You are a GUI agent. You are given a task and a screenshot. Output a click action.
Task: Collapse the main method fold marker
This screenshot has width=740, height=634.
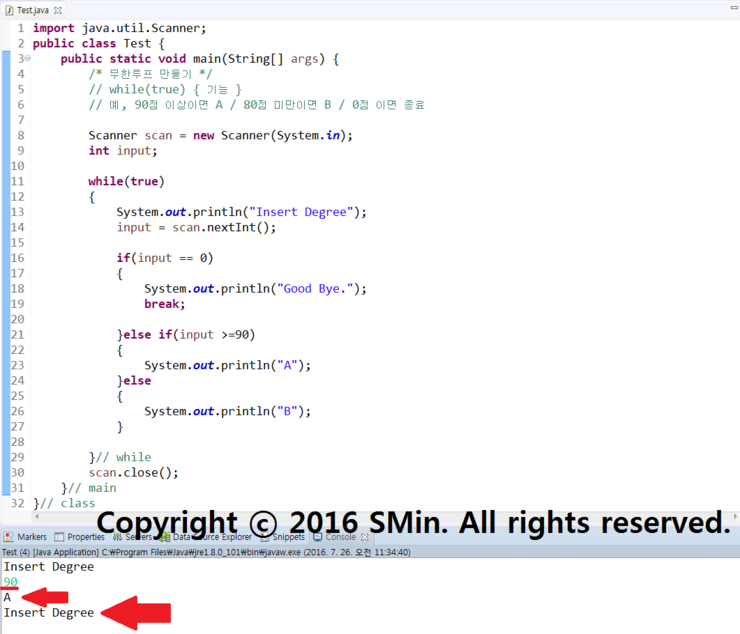[28, 59]
